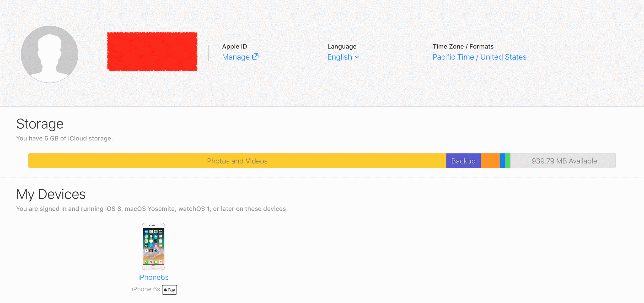Viewport: 644px width, 303px height.
Task: Open the Manage Apple ID link
Action: coord(240,57)
